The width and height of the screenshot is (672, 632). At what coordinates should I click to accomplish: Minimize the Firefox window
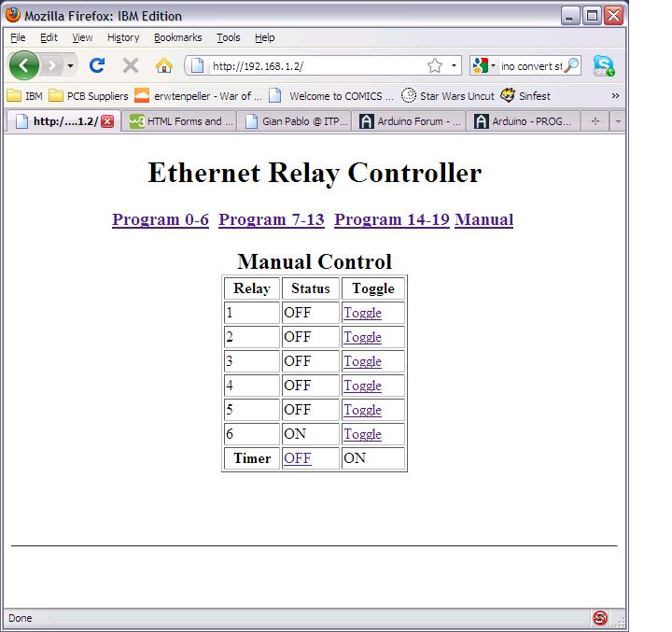tap(569, 16)
